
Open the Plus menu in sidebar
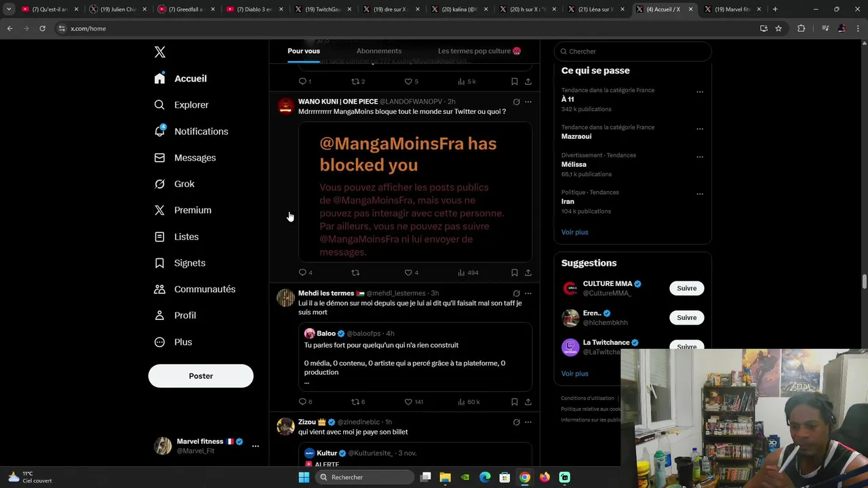pos(173,342)
